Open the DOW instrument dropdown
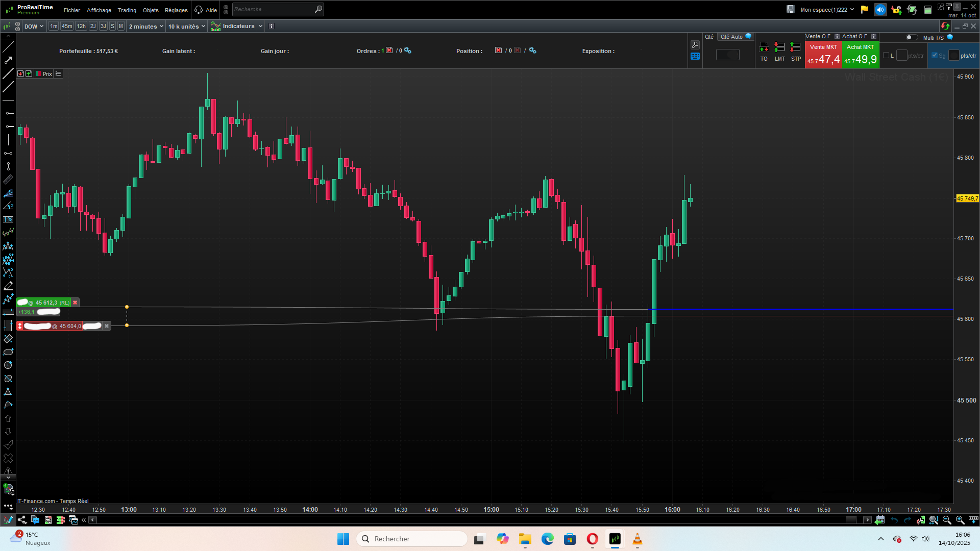Image resolution: width=980 pixels, height=551 pixels. click(x=34, y=27)
